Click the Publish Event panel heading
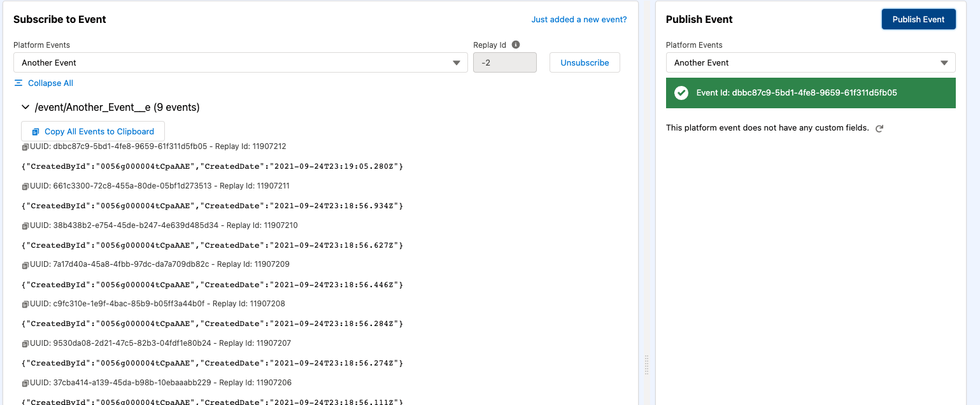 click(699, 19)
